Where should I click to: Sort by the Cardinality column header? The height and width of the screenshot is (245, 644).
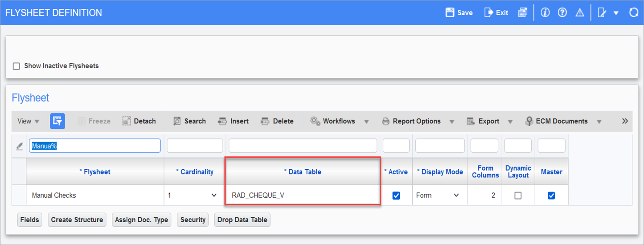[195, 171]
